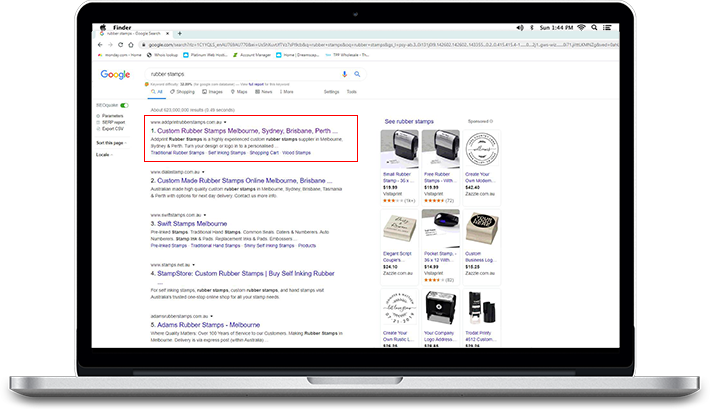Expand the Locale dropdown

click(104, 155)
